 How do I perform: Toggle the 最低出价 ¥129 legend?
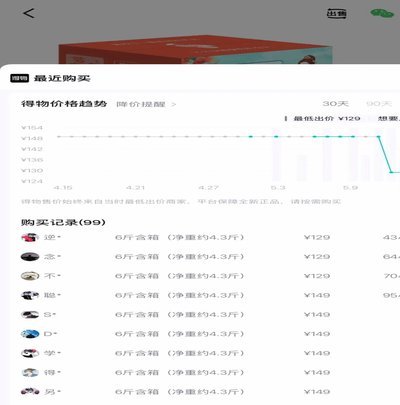point(322,118)
